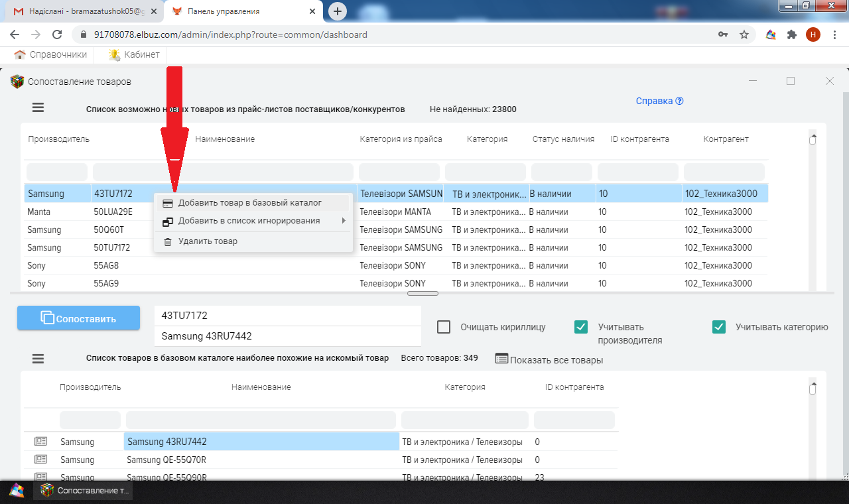Sort bottom table by ID контрагента header
Screen dimensions: 849x504
574,387
